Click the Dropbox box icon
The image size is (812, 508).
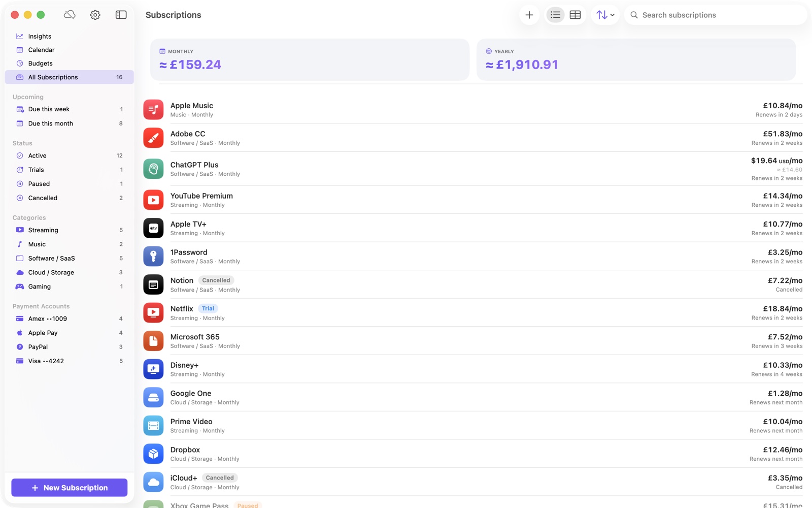(153, 454)
